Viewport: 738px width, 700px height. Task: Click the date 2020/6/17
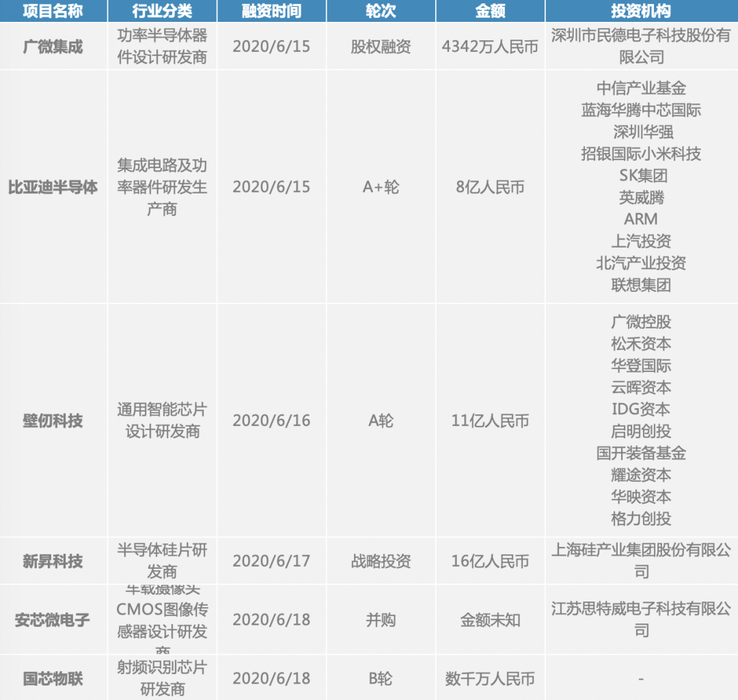[x=271, y=561]
